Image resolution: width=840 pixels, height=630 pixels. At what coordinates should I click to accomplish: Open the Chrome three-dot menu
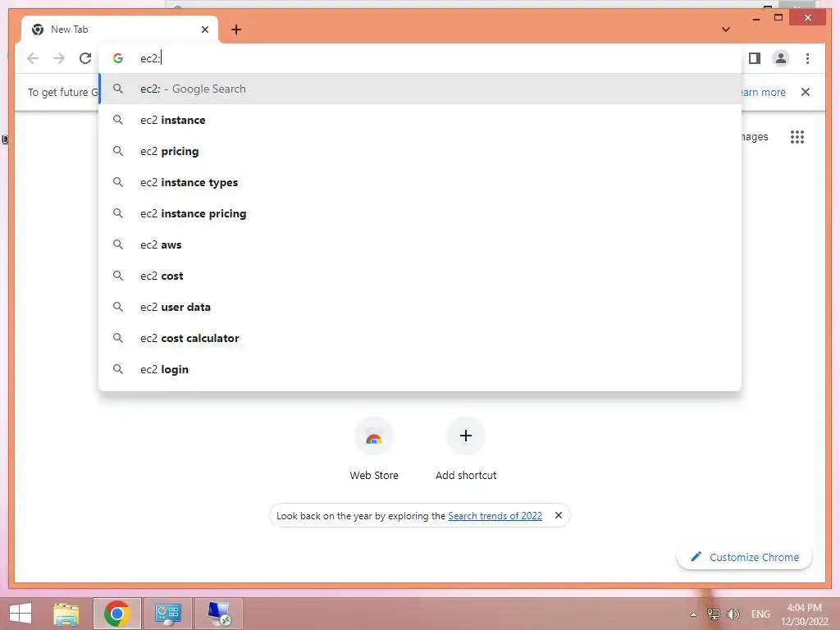807,58
